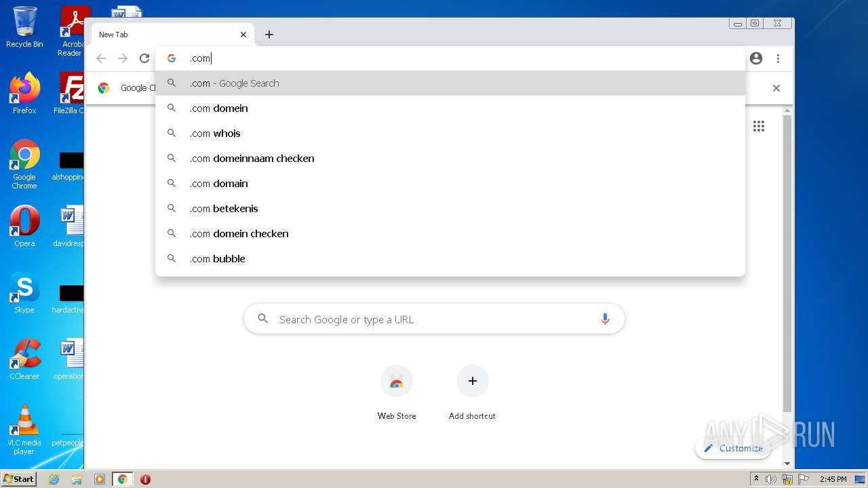Open Windows Media Player in taskbar
Image resolution: width=868 pixels, height=488 pixels.
(x=100, y=479)
